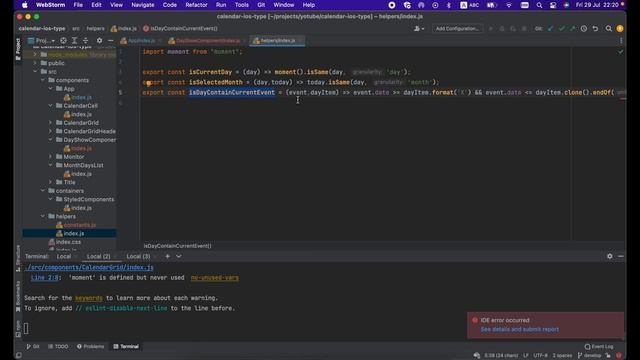Click helpers breadcrumb in navigation bar
This screenshot has height=360, width=640.
[96, 29]
